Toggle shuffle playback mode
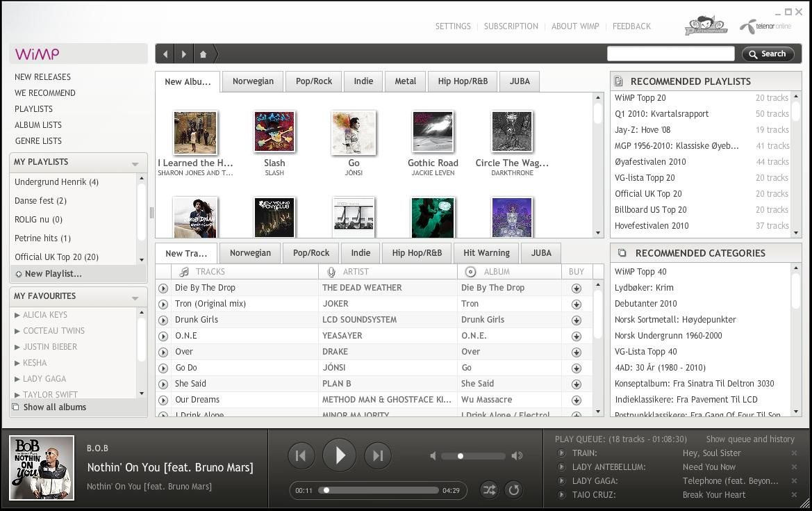 tap(489, 490)
